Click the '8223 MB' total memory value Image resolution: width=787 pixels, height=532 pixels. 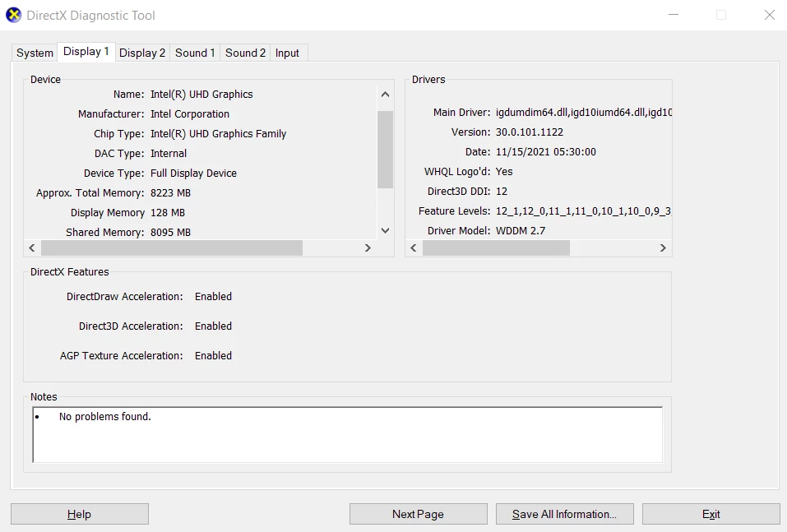click(x=171, y=192)
